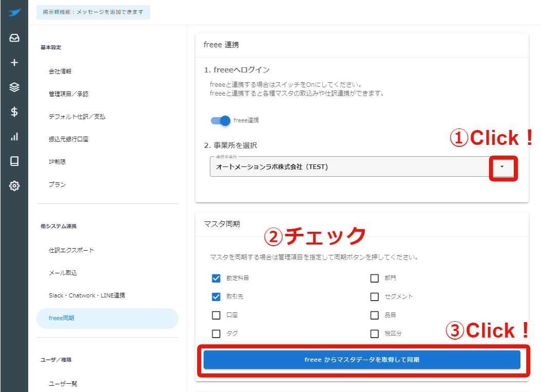This screenshot has height=392, width=541.
Task: Click the 掲示板機能 message banner
Action: (x=93, y=12)
